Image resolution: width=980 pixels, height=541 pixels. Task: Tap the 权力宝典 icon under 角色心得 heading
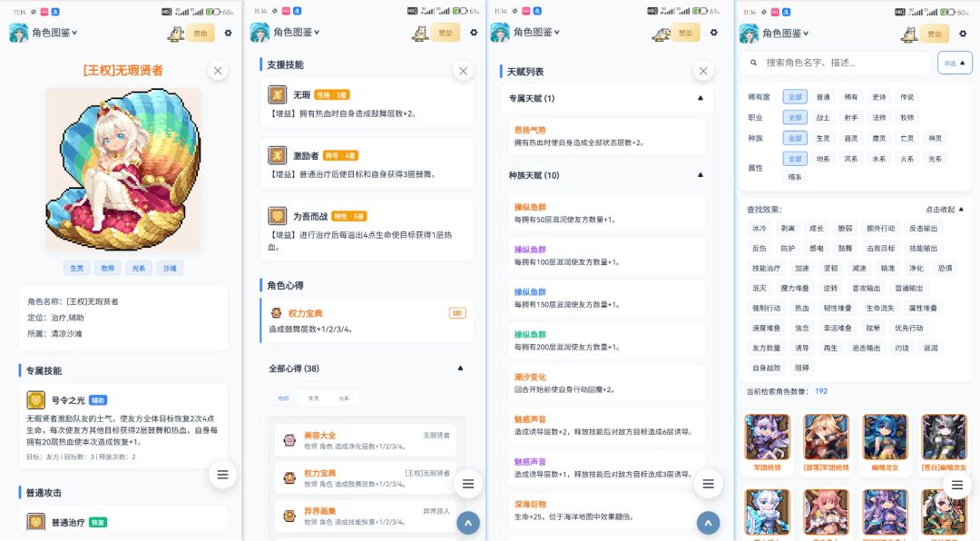click(276, 313)
